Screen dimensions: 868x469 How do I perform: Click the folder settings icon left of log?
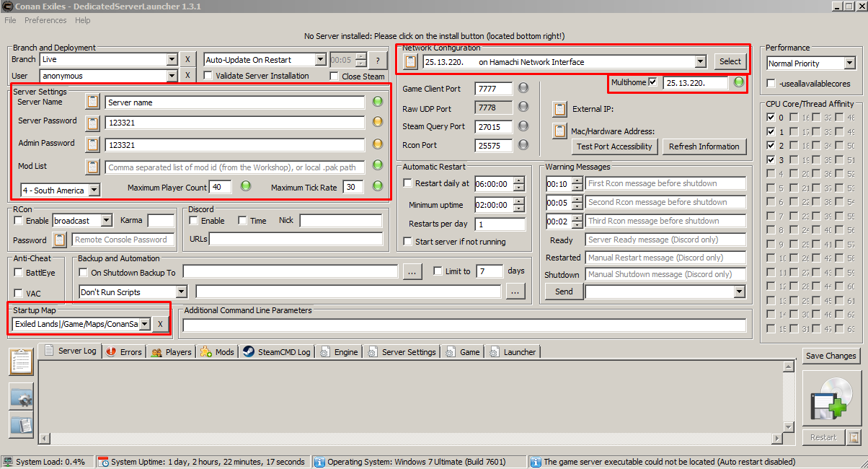[x=22, y=397]
